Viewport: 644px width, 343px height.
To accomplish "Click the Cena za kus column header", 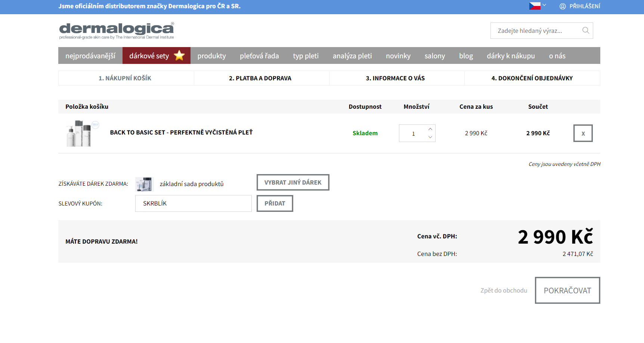I will 476,106.
